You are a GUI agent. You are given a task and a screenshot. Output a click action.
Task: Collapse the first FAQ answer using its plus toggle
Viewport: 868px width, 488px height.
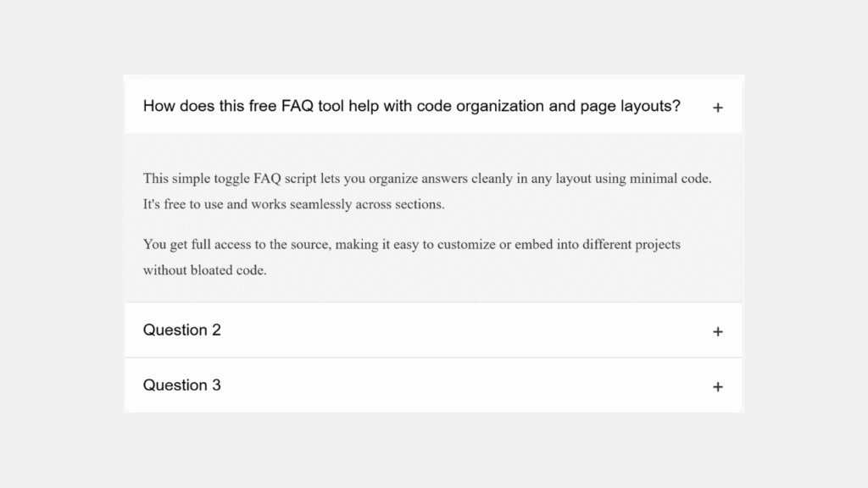[717, 107]
